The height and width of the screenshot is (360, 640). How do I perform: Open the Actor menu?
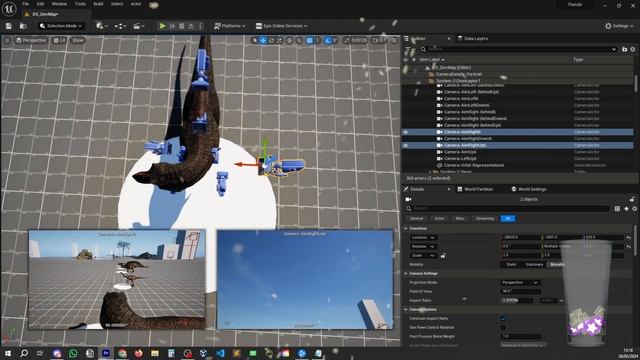click(x=136, y=4)
